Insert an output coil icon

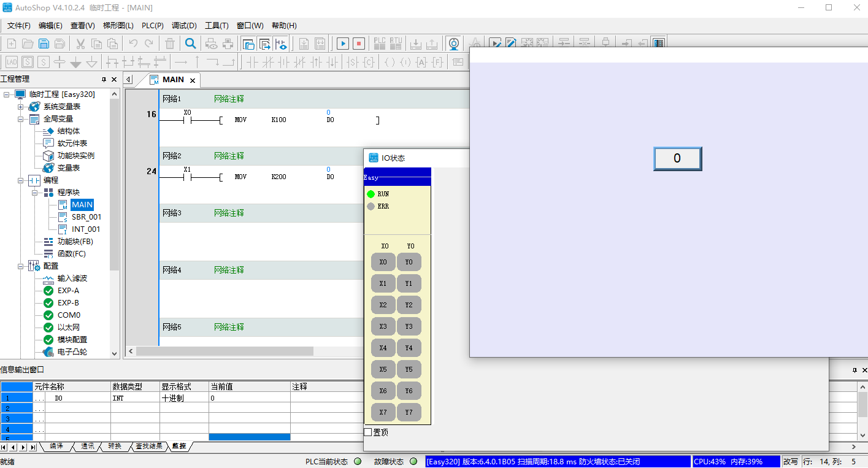pos(390,62)
